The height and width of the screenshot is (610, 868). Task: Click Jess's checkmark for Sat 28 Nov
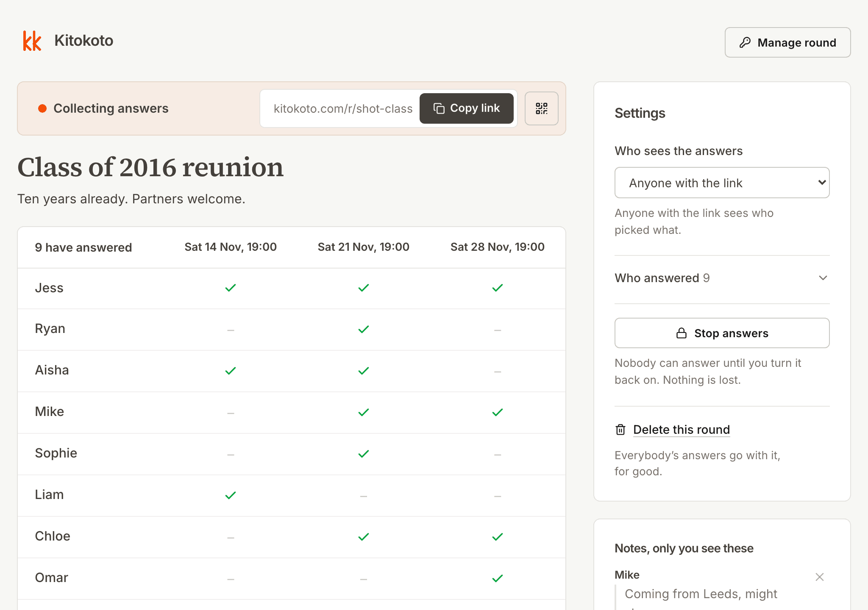tap(498, 288)
